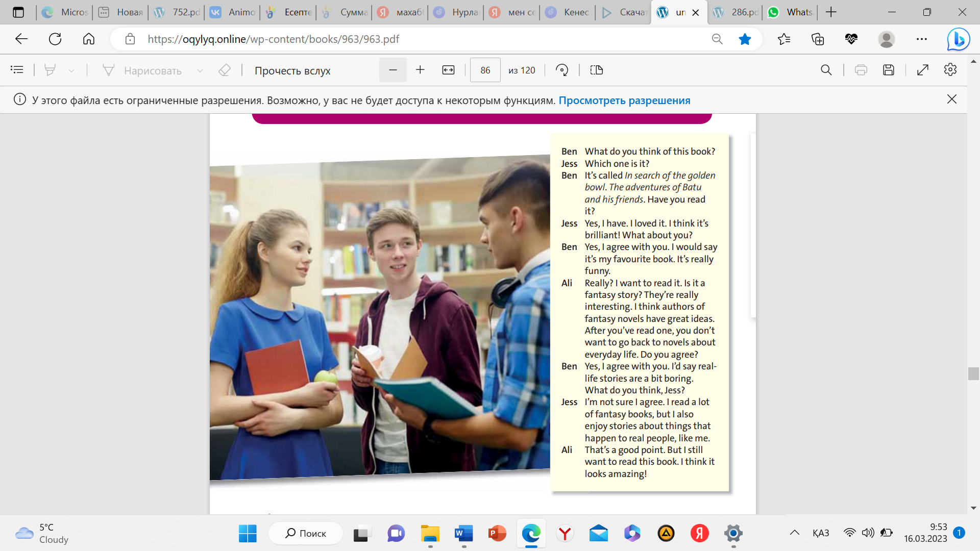Select the eraser tool
The image size is (980, 551).
click(225, 70)
